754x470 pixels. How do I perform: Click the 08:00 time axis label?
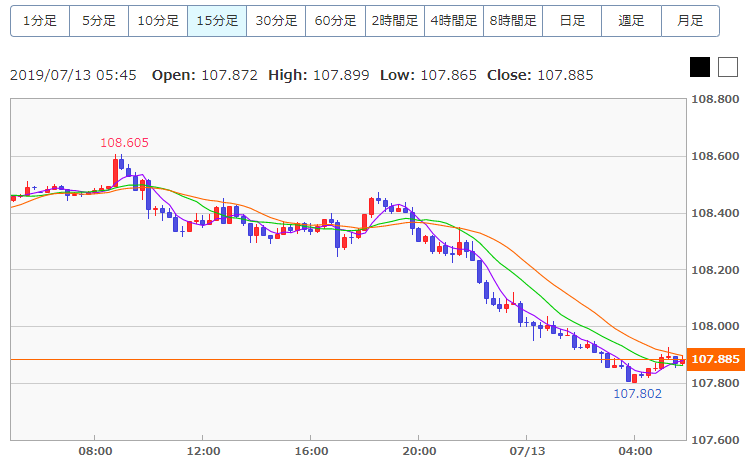coord(95,451)
